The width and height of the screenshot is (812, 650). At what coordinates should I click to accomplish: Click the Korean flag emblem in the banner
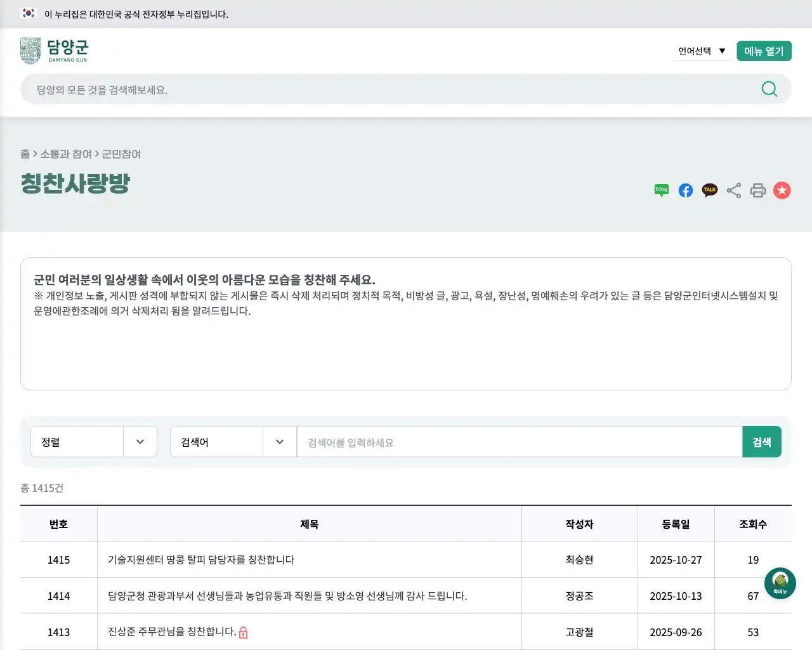tap(29, 12)
